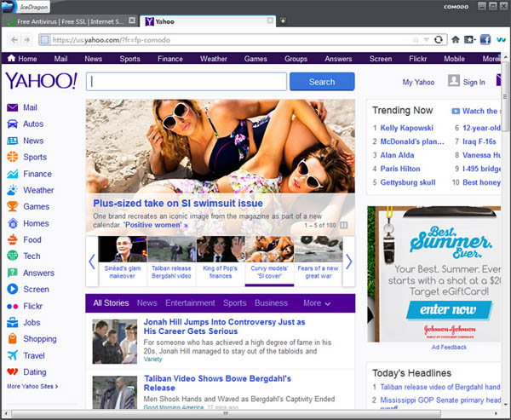The height and width of the screenshot is (420, 511).
Task: Open the Ad Feedback link
Action: coord(449,348)
